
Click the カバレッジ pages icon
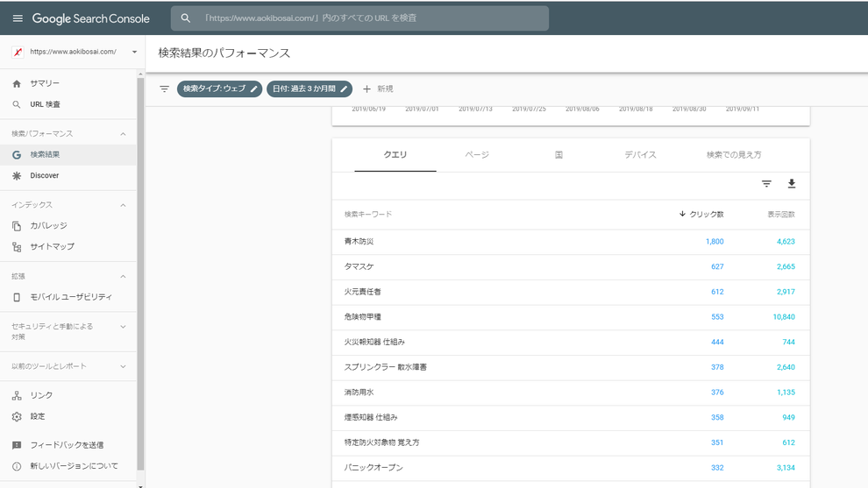point(17,226)
